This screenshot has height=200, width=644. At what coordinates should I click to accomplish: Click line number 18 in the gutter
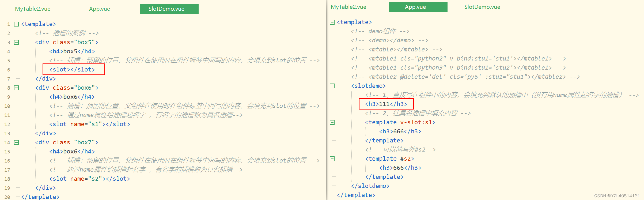(x=7, y=179)
